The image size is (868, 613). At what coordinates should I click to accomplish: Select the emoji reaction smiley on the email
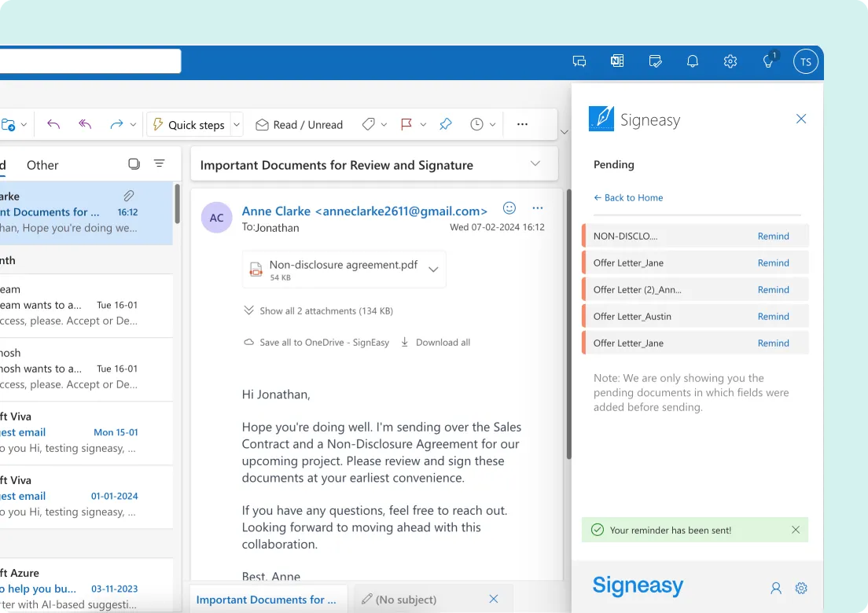[509, 207]
